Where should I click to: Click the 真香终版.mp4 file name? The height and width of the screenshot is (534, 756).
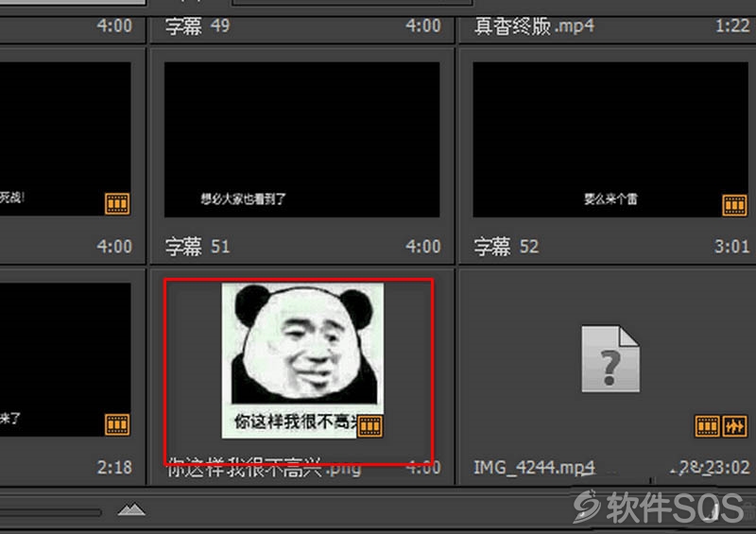(x=534, y=26)
